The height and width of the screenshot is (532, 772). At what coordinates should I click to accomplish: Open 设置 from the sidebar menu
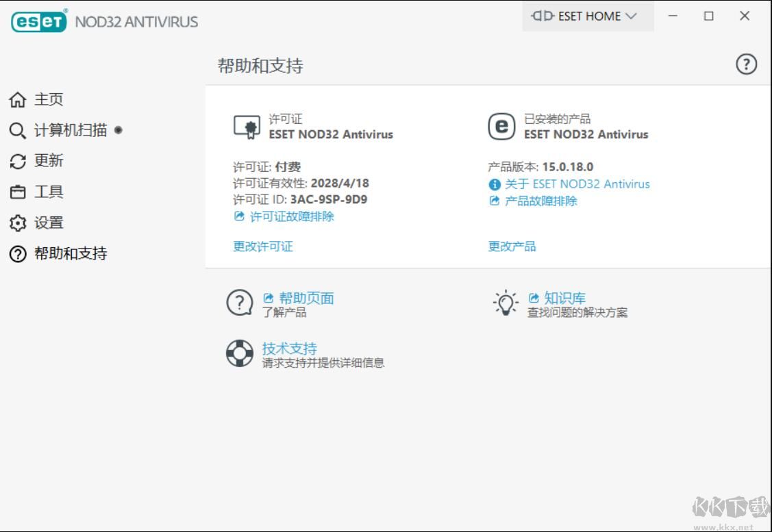coord(49,223)
